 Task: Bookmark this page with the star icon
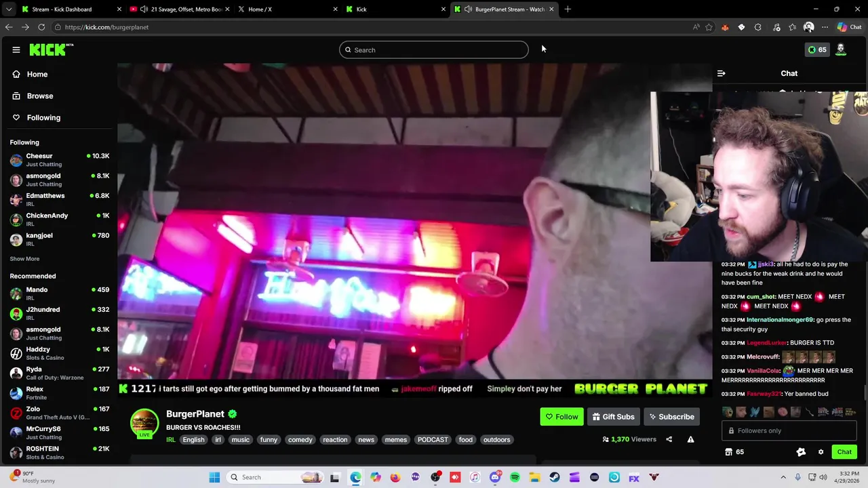tap(709, 27)
